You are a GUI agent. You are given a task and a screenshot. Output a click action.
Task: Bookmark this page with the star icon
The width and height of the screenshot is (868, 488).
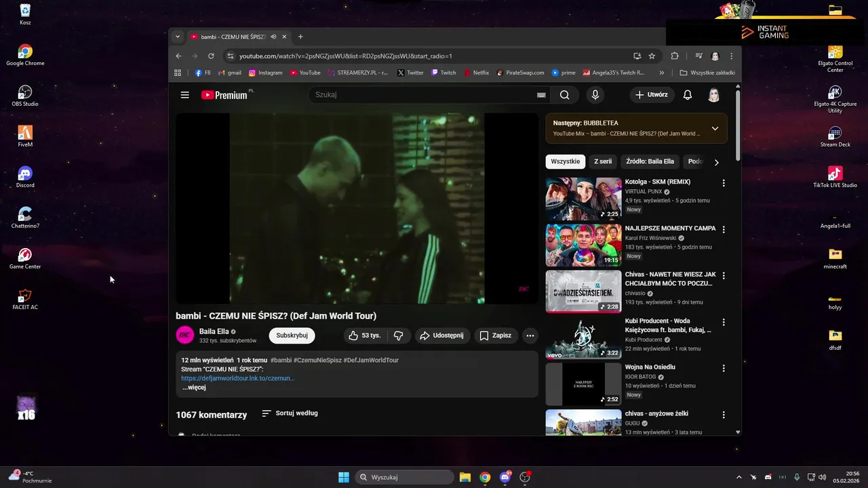pyautogui.click(x=652, y=56)
